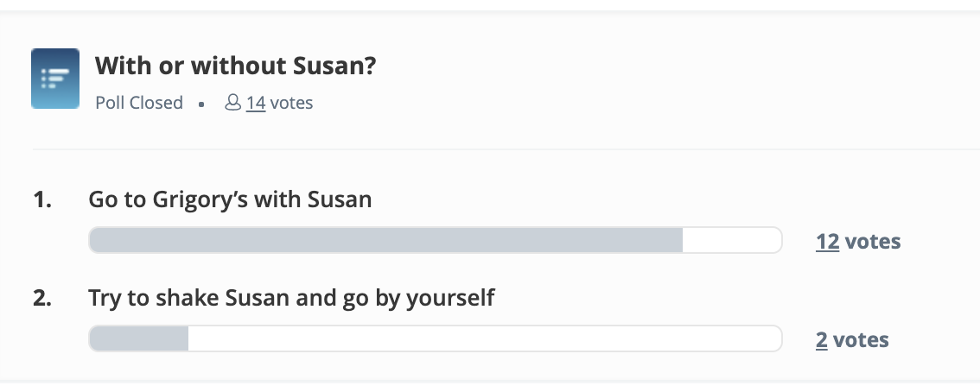Click the word 'votes' next to 2
The image size is (980, 392).
pyautogui.click(x=861, y=339)
